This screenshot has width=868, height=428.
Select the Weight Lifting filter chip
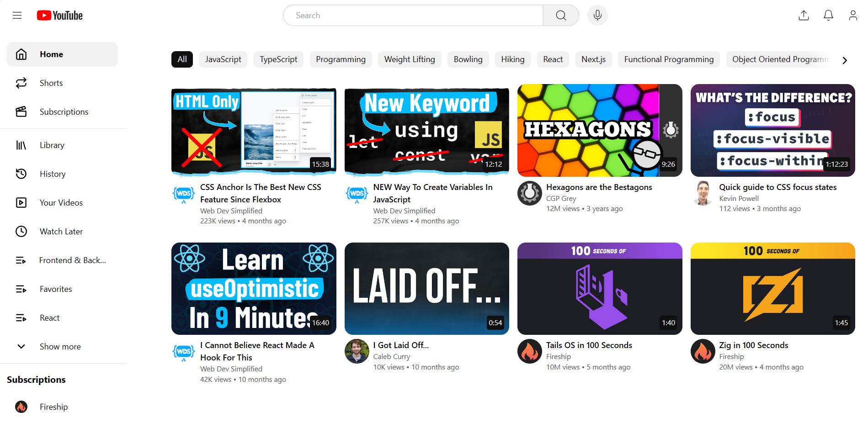coord(410,59)
